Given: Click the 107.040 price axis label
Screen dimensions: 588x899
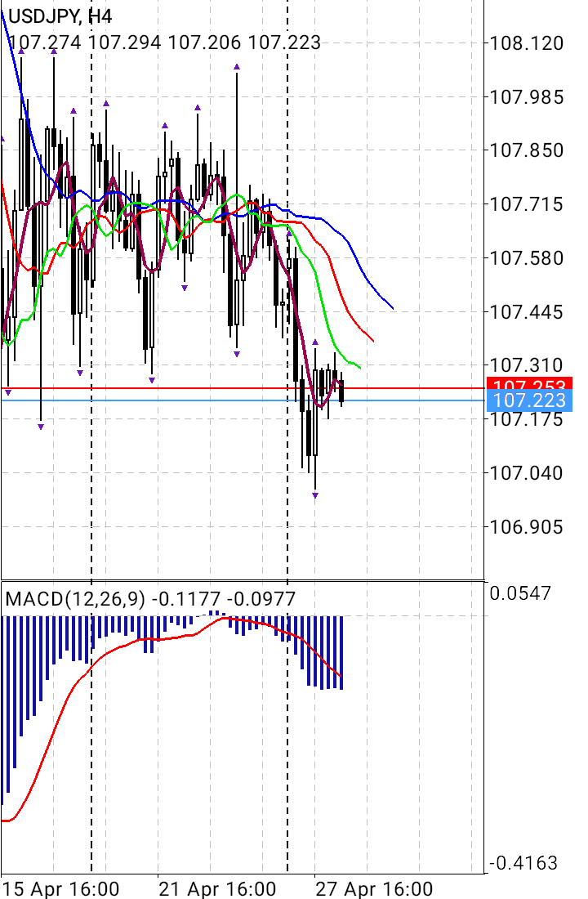Looking at the screenshot, I should [526, 473].
